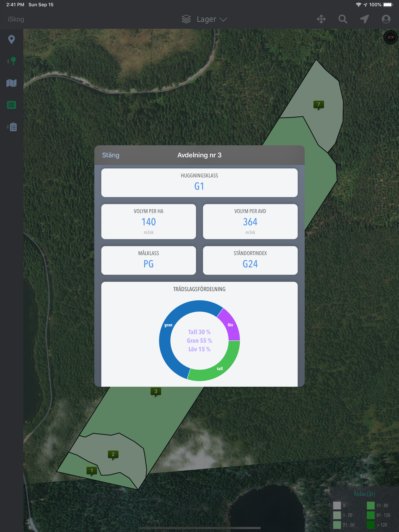Image resolution: width=399 pixels, height=532 pixels.
Task: Click the TRÄDSLAGSFÖRDELNING heading
Action: pyautogui.click(x=199, y=289)
